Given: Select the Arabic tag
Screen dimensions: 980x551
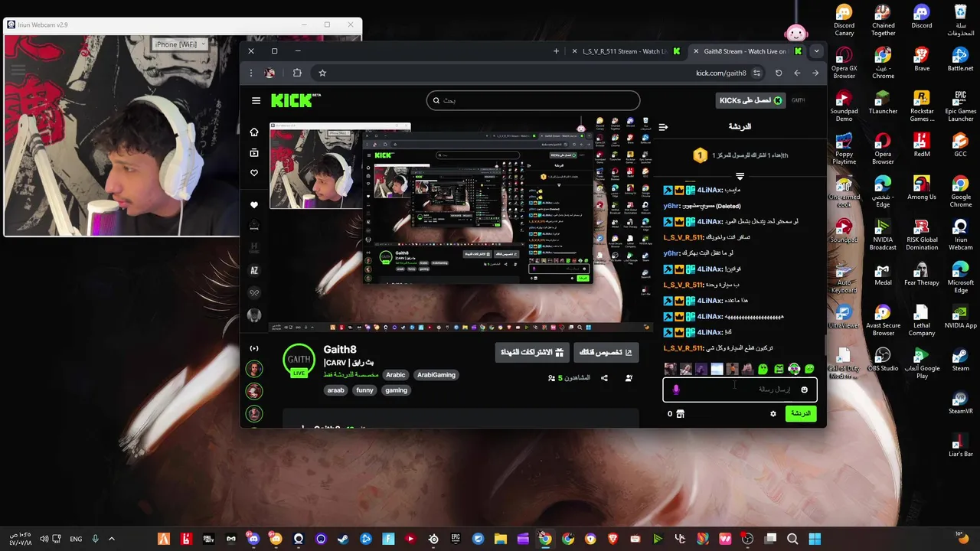Looking at the screenshot, I should point(396,375).
